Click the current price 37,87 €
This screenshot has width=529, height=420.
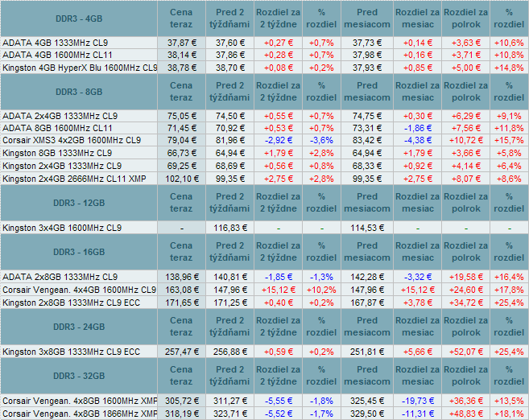(x=182, y=43)
